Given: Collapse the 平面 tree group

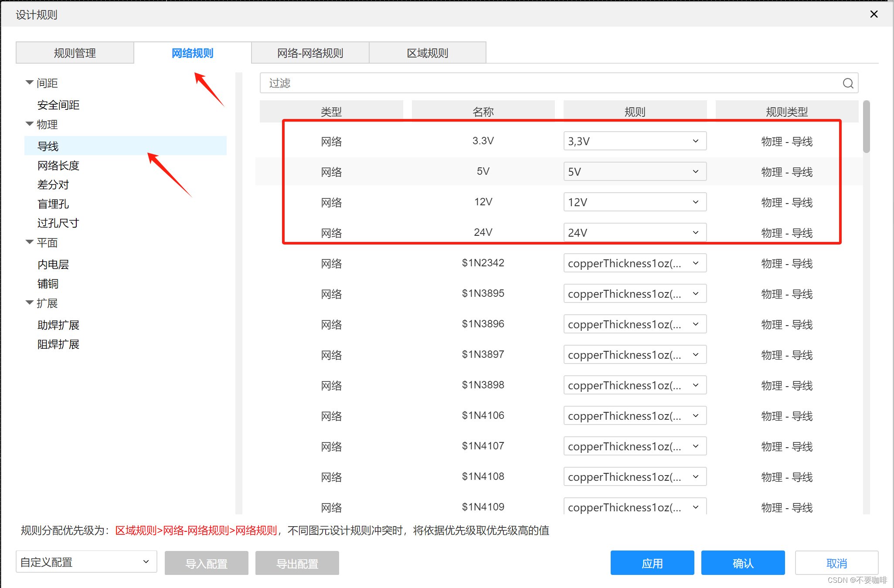Looking at the screenshot, I should 30,242.
